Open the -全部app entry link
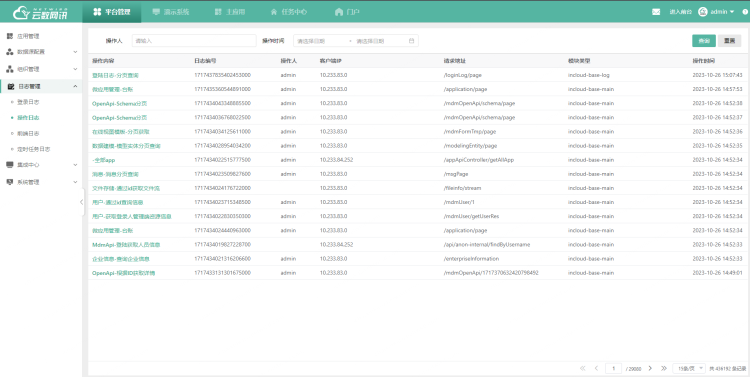Image resolution: width=750 pixels, height=377 pixels. 104,160
